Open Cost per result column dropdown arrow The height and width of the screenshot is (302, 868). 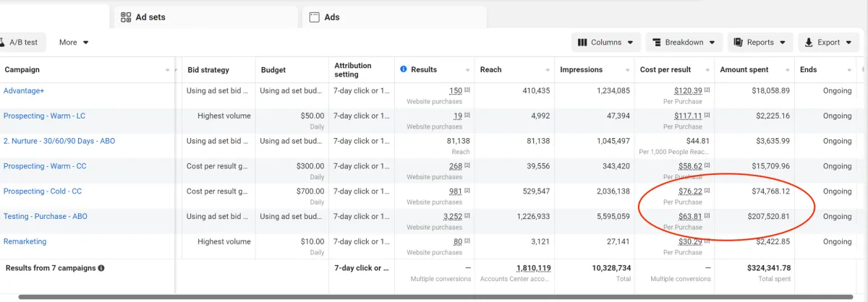click(x=706, y=70)
